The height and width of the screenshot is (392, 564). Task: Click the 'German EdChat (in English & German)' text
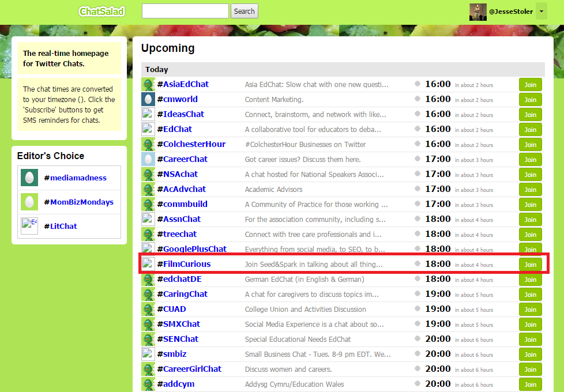pyautogui.click(x=304, y=280)
